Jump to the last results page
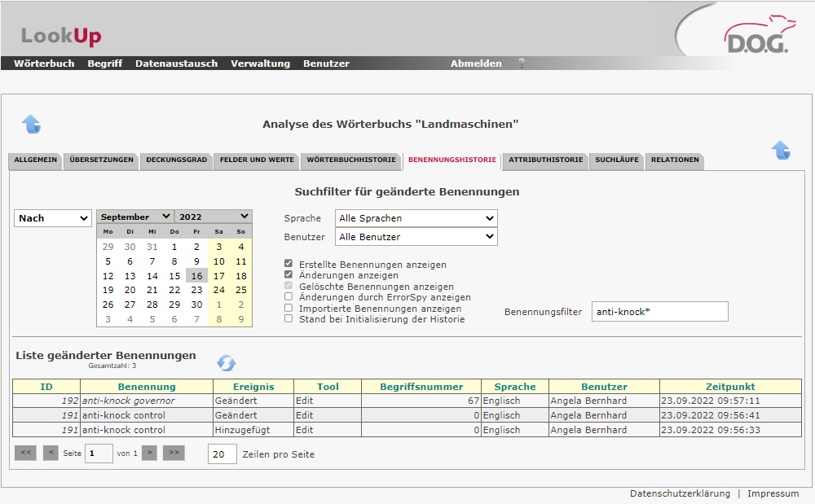Image resolution: width=815 pixels, height=504 pixels. point(174,454)
